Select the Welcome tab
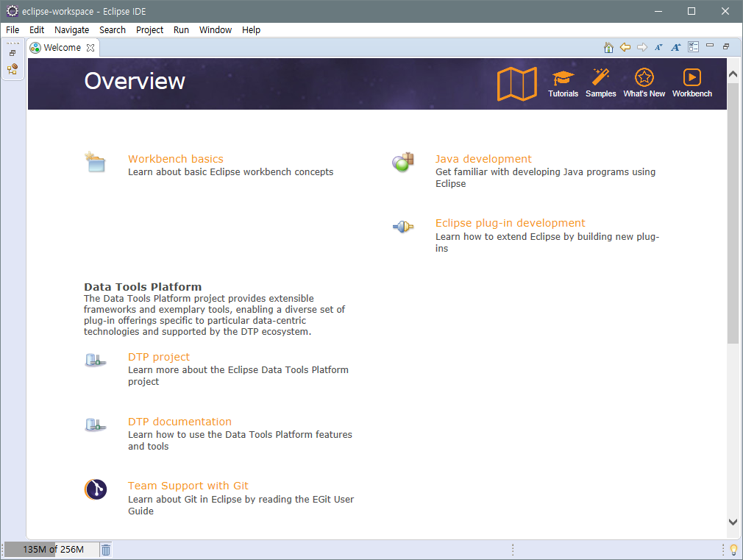This screenshot has height=560, width=743. [62, 48]
